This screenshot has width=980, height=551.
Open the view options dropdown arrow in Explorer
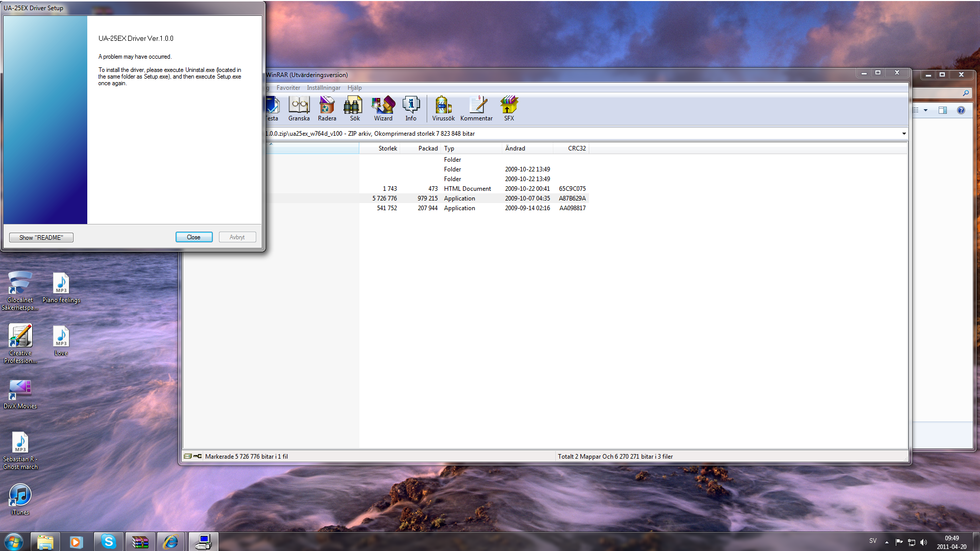926,110
